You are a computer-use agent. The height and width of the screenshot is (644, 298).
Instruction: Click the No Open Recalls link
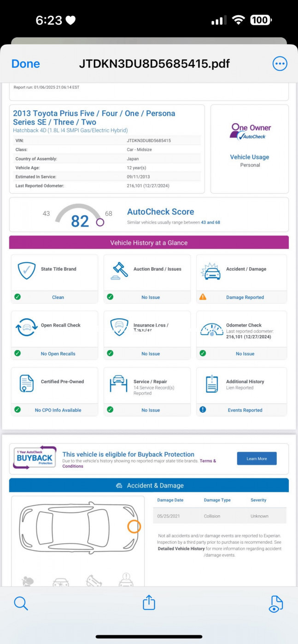pos(58,354)
